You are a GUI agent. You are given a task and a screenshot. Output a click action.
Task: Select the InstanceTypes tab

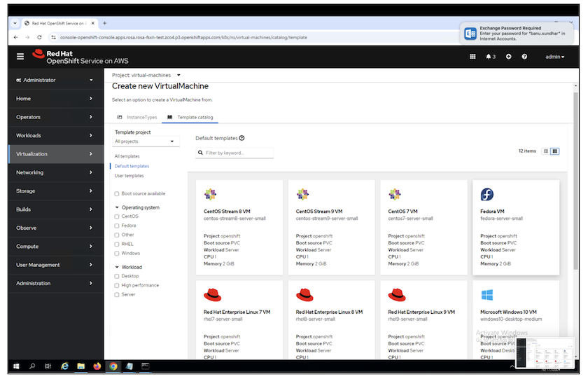click(x=137, y=117)
